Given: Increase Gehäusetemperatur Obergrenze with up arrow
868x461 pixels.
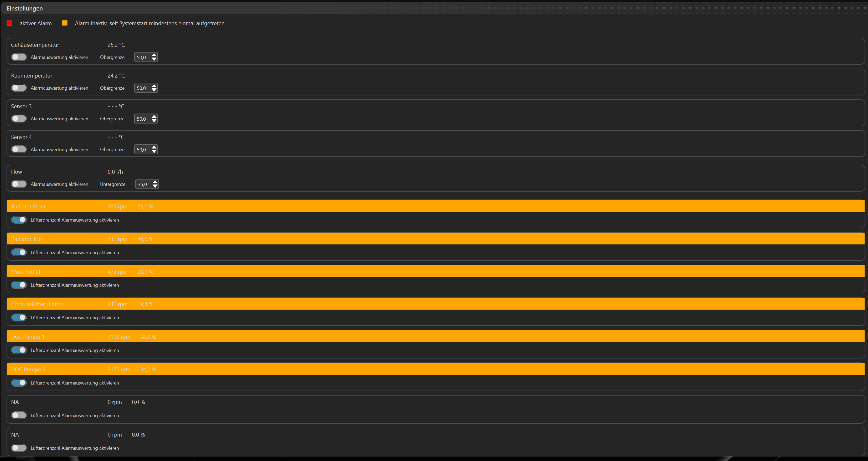Looking at the screenshot, I should click(x=154, y=55).
